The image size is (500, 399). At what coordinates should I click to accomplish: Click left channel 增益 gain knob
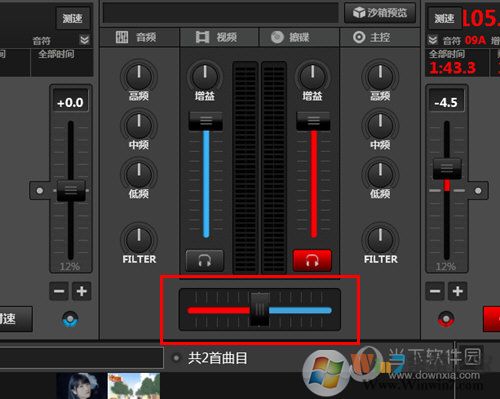[x=205, y=77]
